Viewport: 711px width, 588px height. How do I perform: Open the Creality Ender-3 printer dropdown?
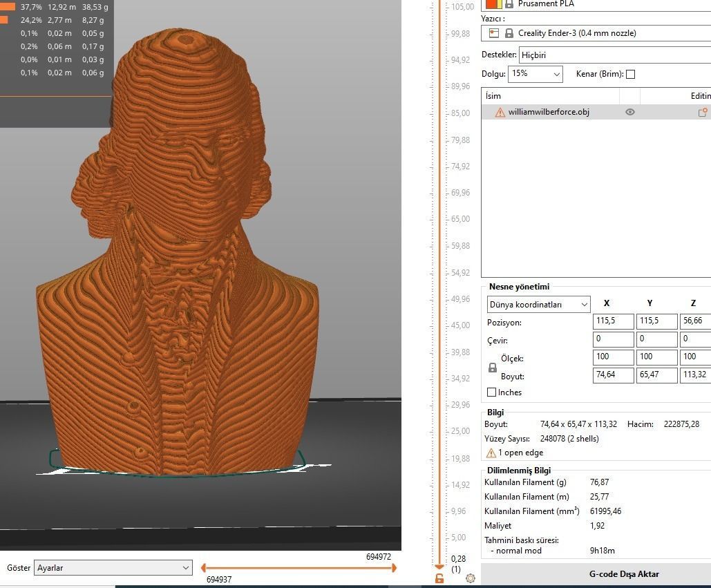pos(597,33)
